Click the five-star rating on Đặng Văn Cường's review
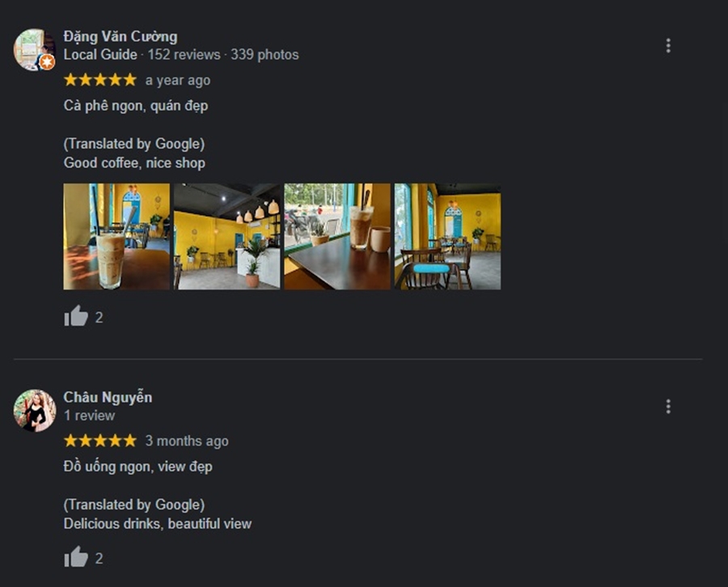Screen dimensions: 728x587 99,80
